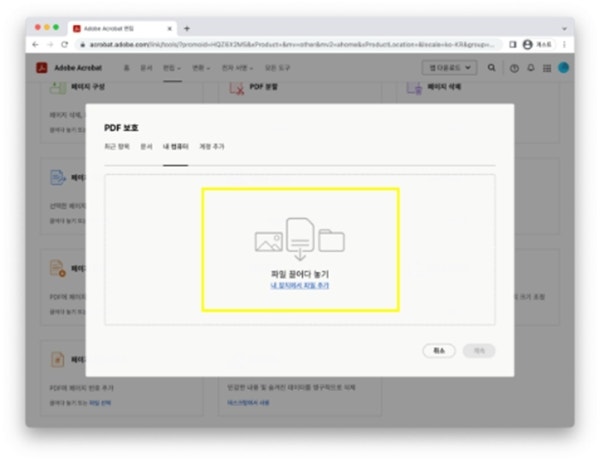The image size is (600, 461).
Task: Click the PDF 보호 dialog heading
Action: click(x=121, y=128)
